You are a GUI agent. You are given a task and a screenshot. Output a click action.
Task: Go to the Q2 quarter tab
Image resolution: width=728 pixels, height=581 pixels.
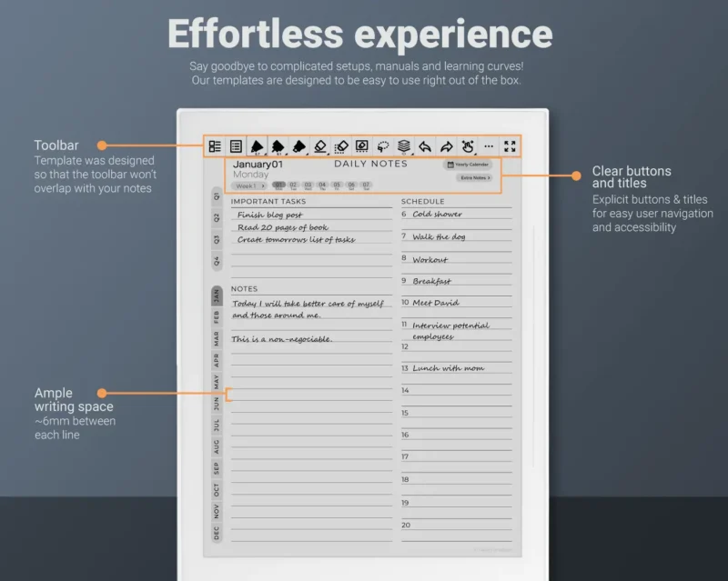click(x=217, y=217)
